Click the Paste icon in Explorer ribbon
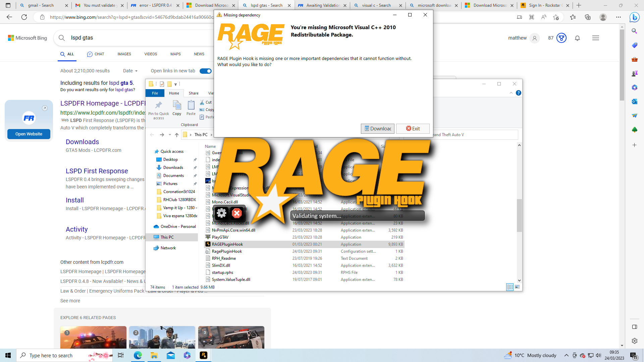The image size is (644, 362). pos(191,106)
